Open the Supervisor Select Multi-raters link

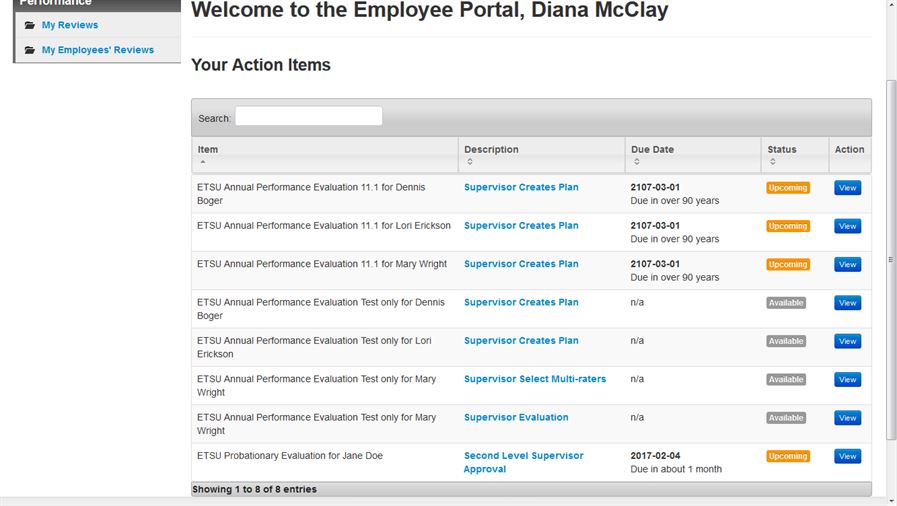[534, 379]
